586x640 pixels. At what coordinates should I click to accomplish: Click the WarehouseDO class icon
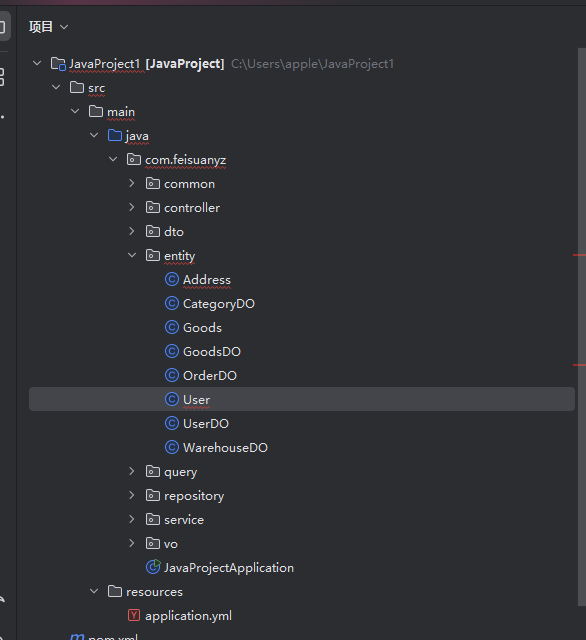(x=172, y=447)
